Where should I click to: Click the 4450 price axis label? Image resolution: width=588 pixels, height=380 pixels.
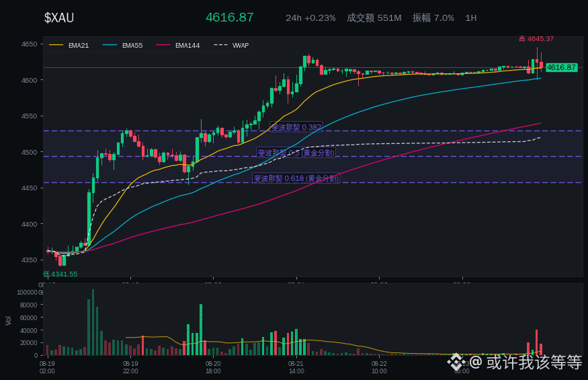30,188
